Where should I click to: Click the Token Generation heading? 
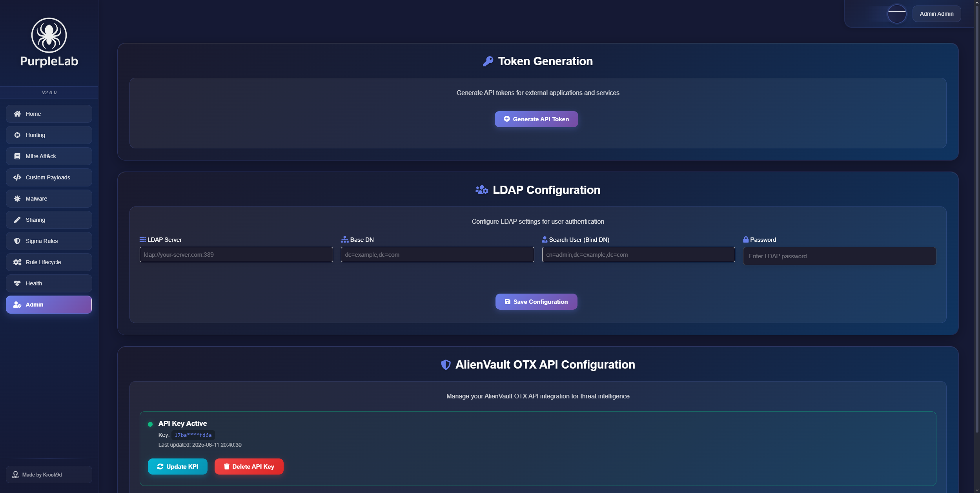click(545, 61)
